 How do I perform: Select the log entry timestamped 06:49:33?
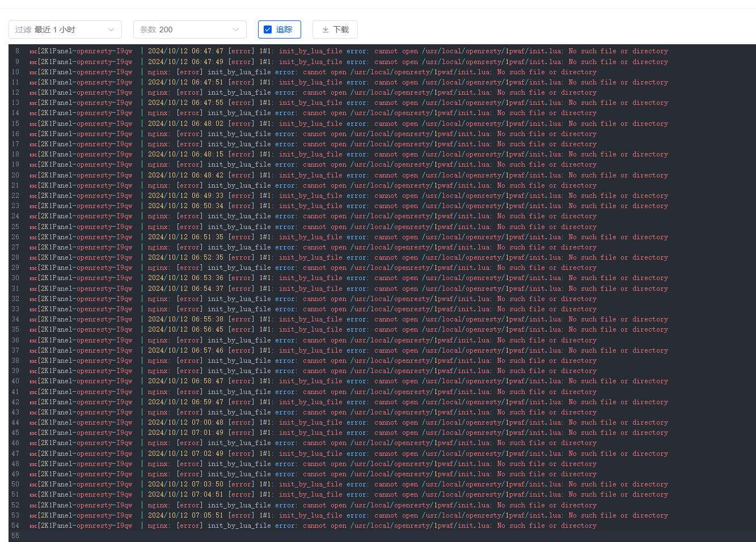click(349, 196)
